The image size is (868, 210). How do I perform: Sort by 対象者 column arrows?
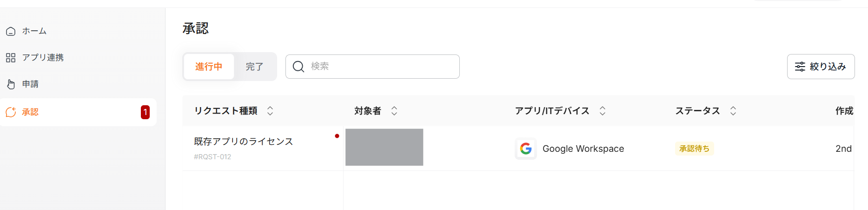click(394, 111)
